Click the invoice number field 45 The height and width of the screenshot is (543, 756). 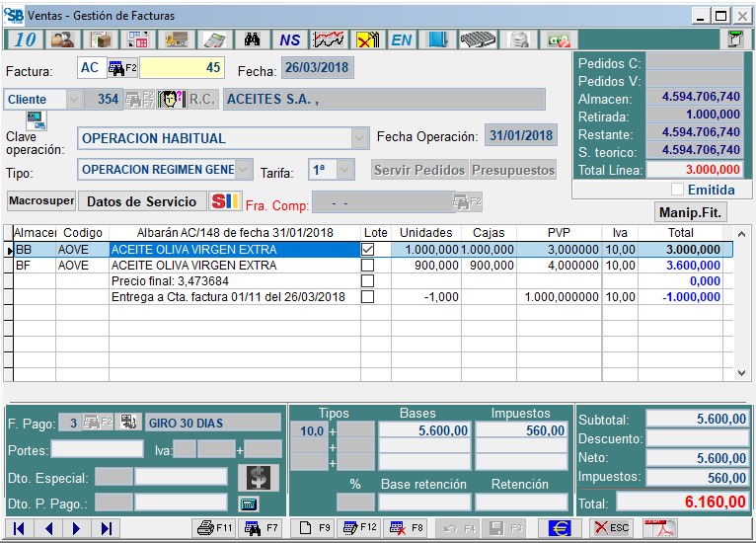coord(182,67)
